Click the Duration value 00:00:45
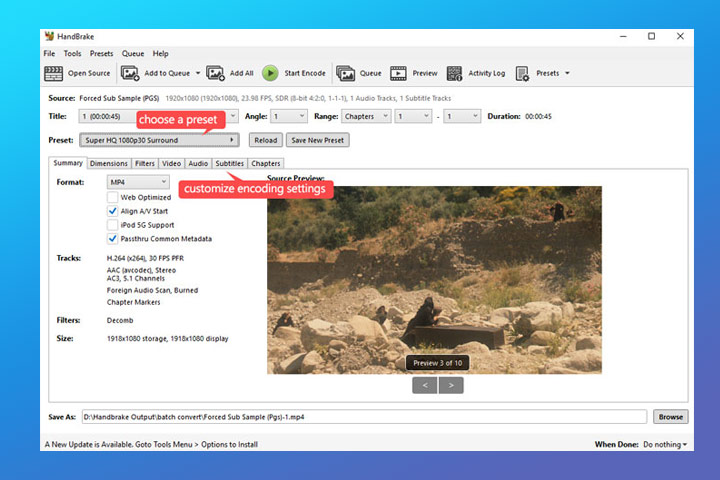 pos(538,116)
